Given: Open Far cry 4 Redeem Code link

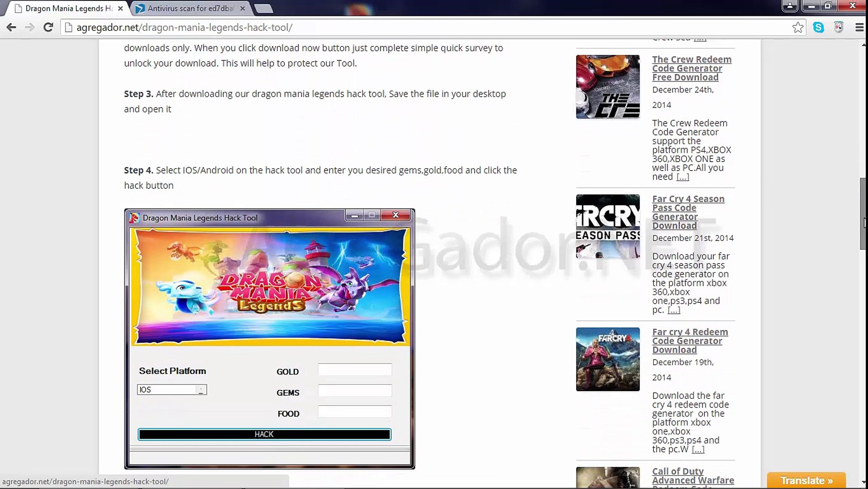Looking at the screenshot, I should tap(690, 341).
